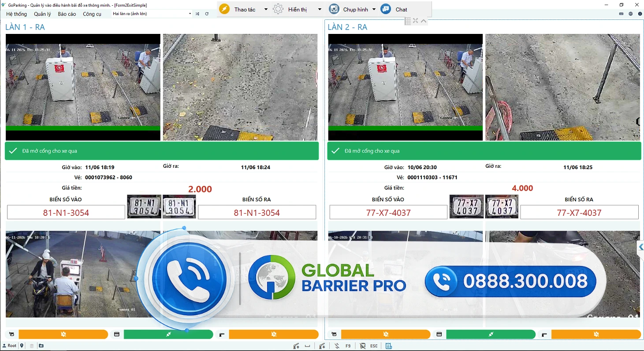Click the shuffle layout icon beside the dropdown

197,14
